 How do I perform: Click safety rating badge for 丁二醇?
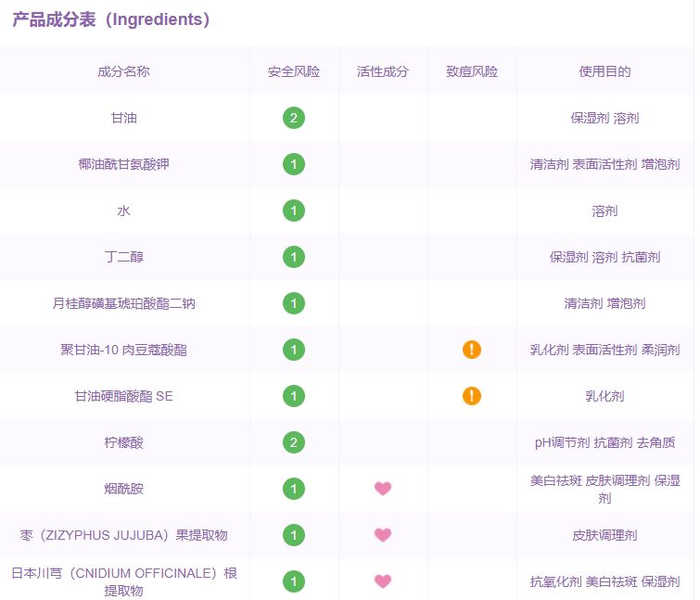(293, 257)
